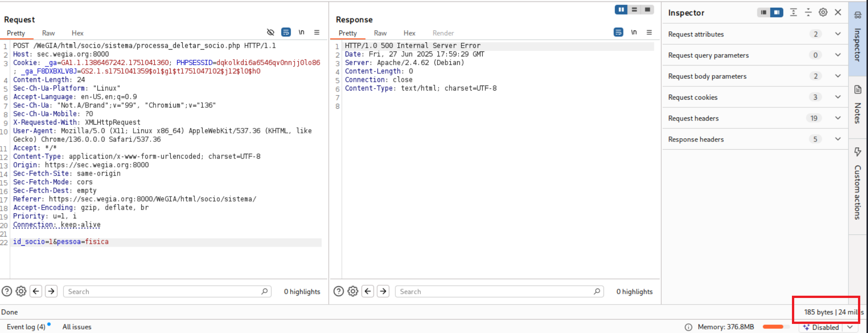Open response search settings gear

(353, 291)
